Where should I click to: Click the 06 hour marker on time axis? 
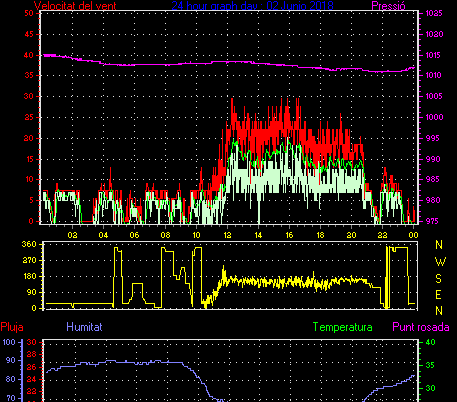pyautogui.click(x=134, y=235)
